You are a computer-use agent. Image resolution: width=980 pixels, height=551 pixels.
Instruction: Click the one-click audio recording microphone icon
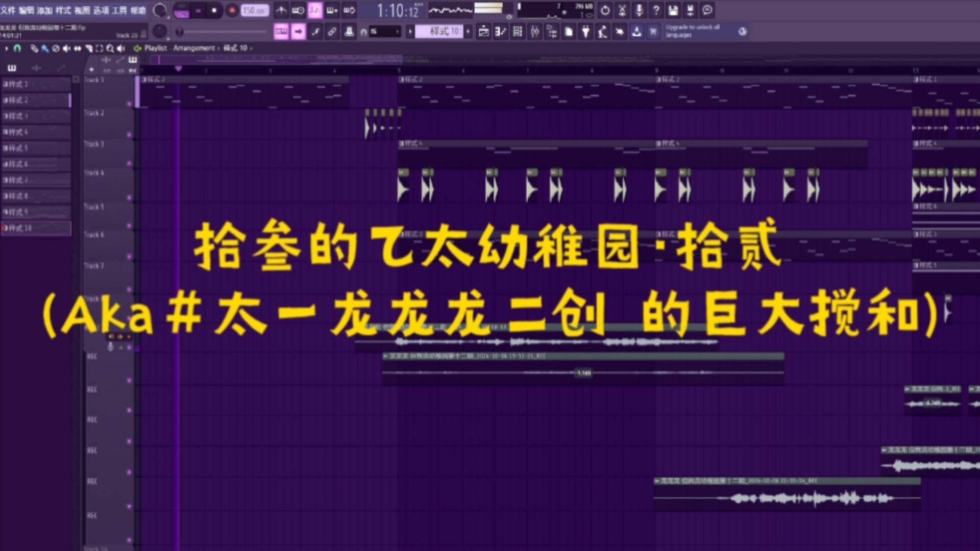[639, 10]
